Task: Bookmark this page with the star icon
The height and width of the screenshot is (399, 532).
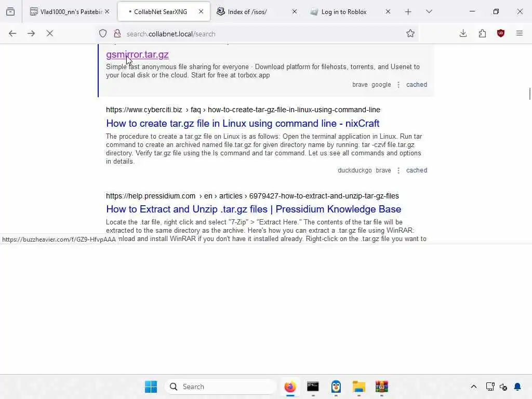Action: (x=410, y=33)
